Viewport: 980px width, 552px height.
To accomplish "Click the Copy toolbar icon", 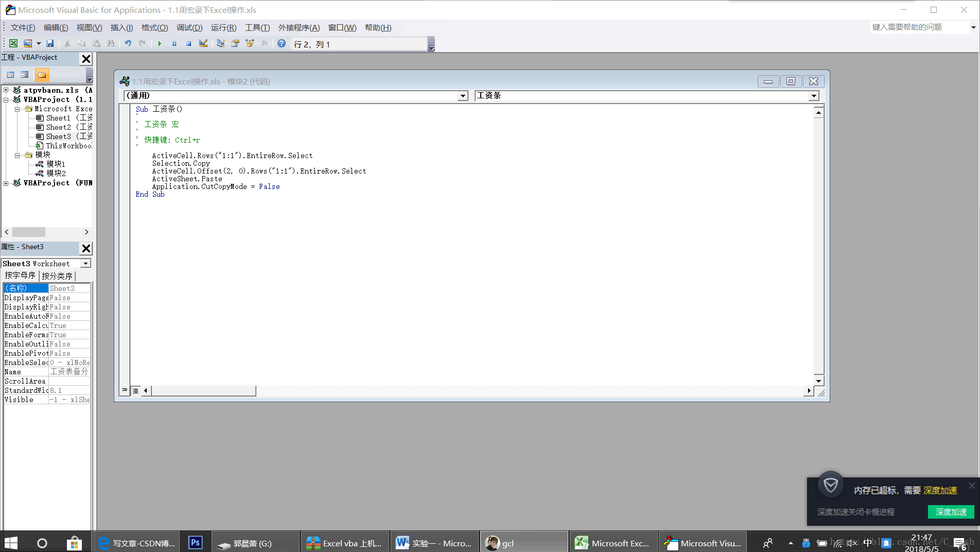I will (x=81, y=44).
